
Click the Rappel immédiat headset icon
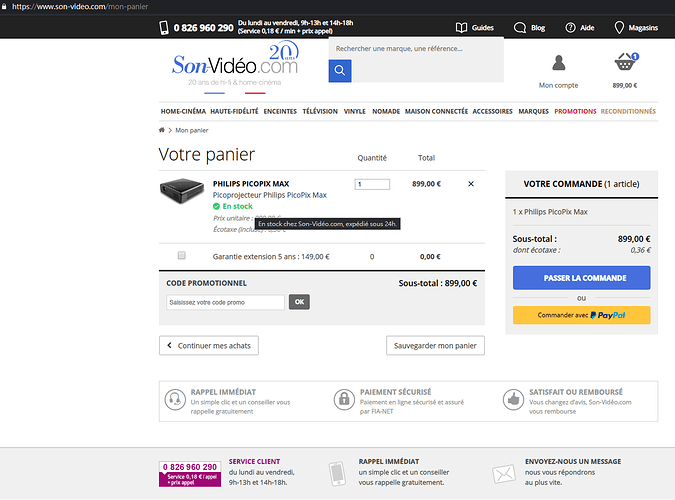click(x=175, y=400)
